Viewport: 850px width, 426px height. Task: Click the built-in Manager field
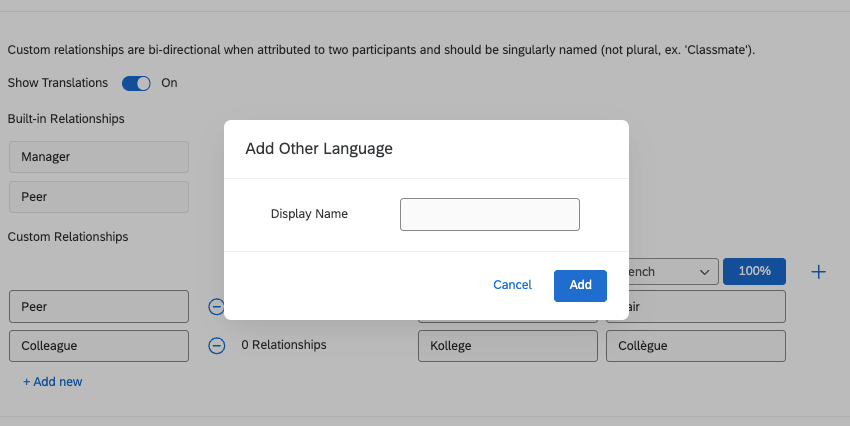(x=98, y=157)
